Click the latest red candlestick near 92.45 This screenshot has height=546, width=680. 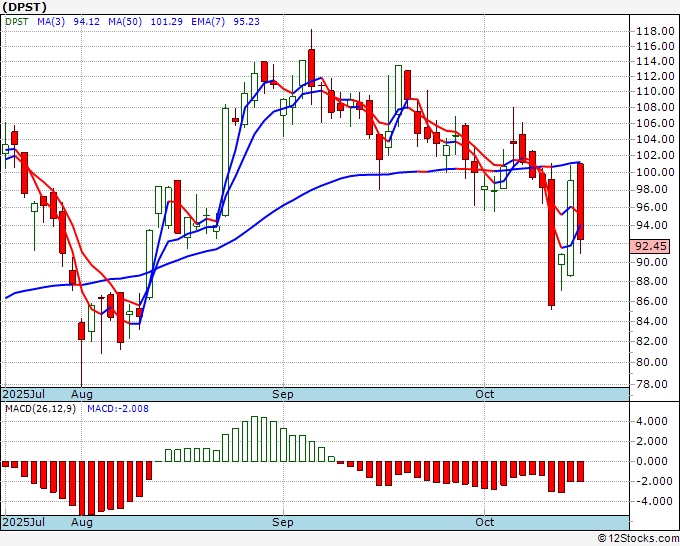pos(580,202)
